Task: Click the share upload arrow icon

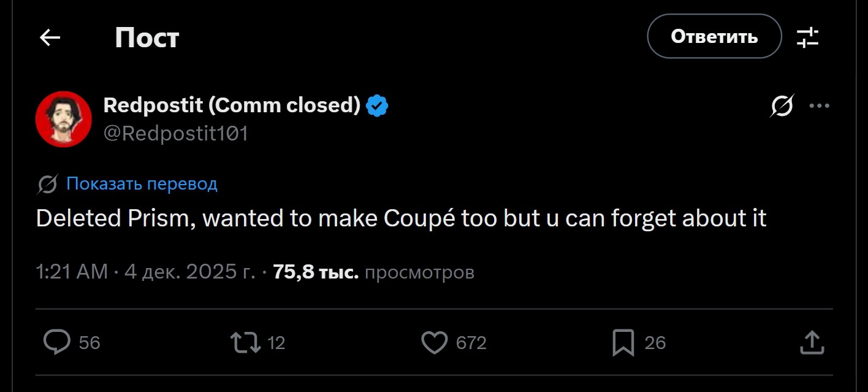Action: [811, 342]
